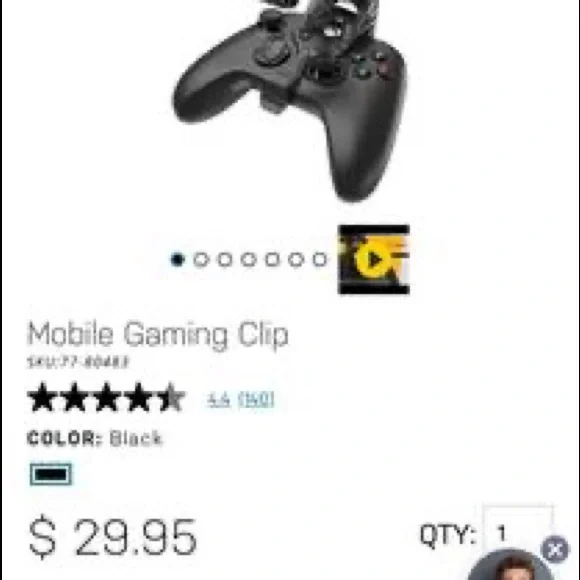Open the 4.6 rating reviews link
Viewport: 580px width, 580px height.
(x=240, y=399)
